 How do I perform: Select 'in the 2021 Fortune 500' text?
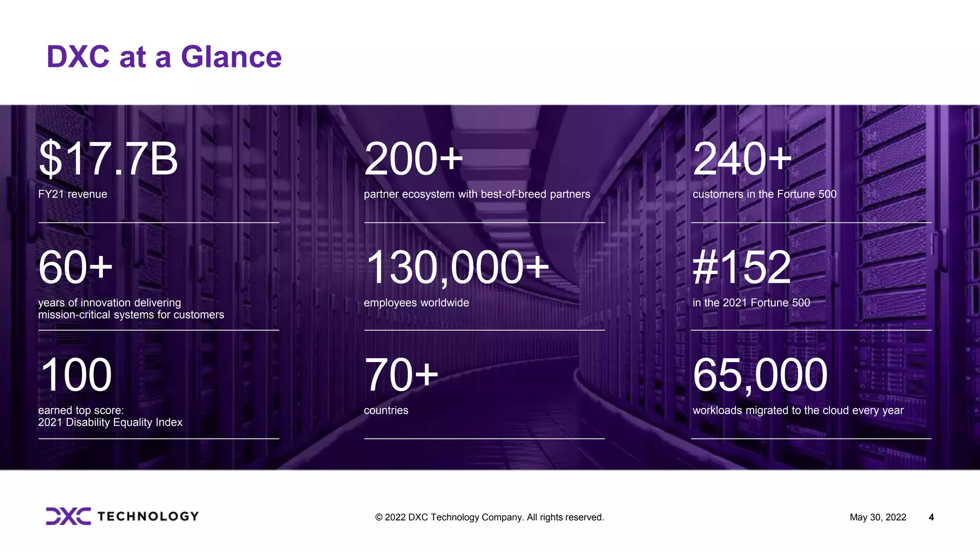751,303
